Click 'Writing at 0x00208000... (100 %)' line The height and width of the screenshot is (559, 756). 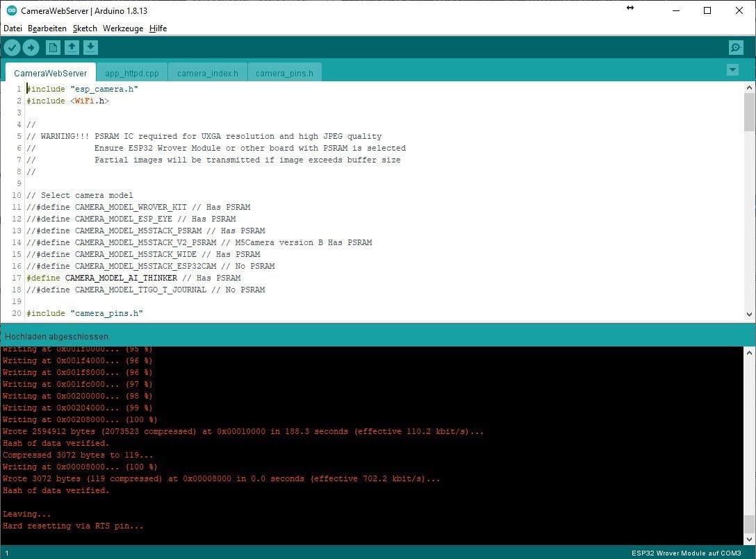80,419
